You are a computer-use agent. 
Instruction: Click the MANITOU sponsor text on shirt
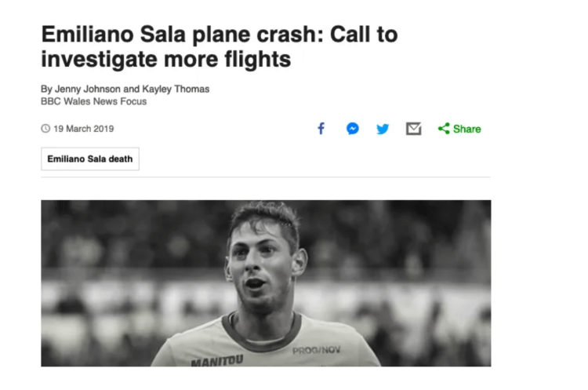[216, 361]
